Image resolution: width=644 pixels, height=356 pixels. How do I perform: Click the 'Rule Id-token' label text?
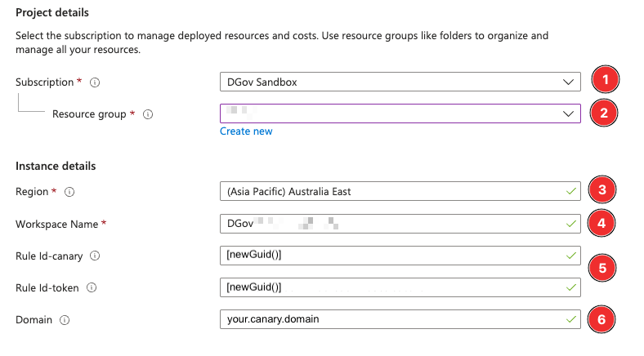click(47, 288)
